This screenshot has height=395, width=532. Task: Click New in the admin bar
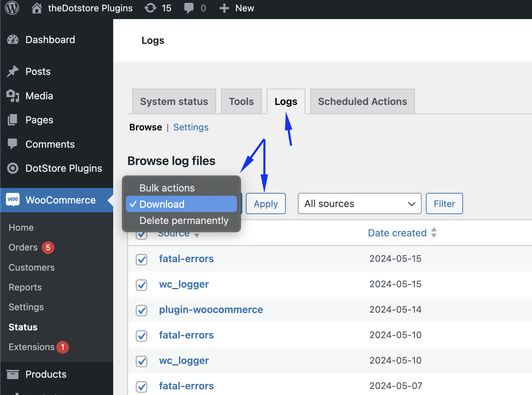pyautogui.click(x=244, y=8)
